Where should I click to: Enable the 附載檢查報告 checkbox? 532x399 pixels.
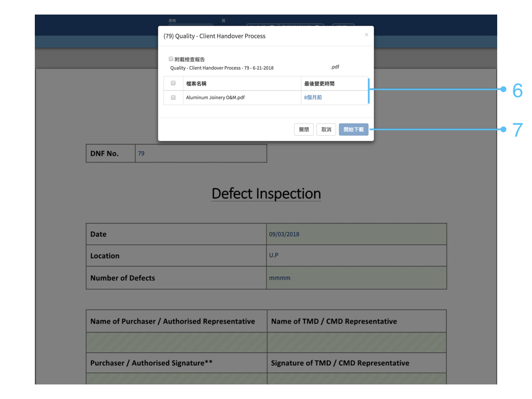click(x=171, y=59)
